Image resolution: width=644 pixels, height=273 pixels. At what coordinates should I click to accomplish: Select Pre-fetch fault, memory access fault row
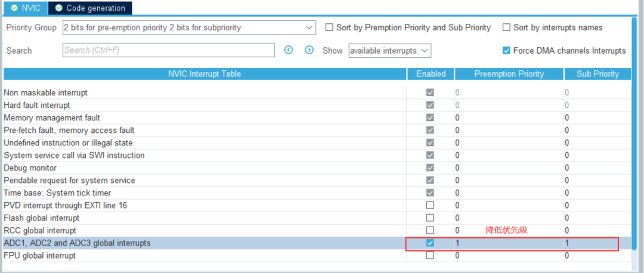[x=317, y=130]
